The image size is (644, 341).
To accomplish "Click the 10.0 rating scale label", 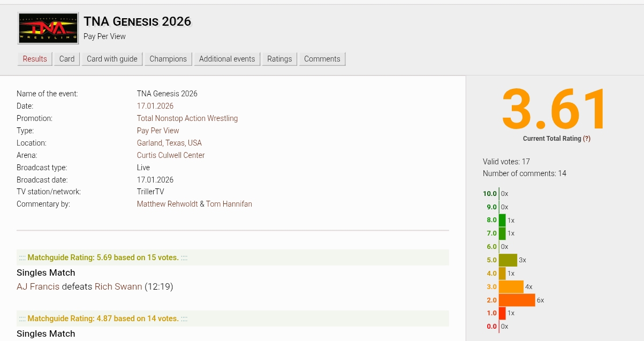I will pos(490,194).
